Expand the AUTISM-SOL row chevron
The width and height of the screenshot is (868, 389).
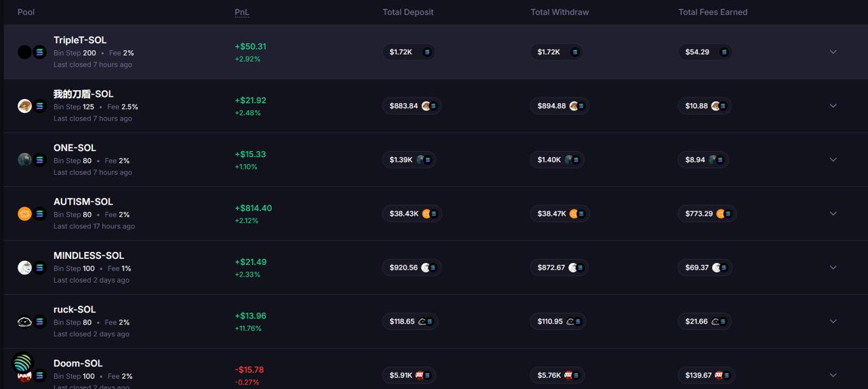pyautogui.click(x=833, y=213)
